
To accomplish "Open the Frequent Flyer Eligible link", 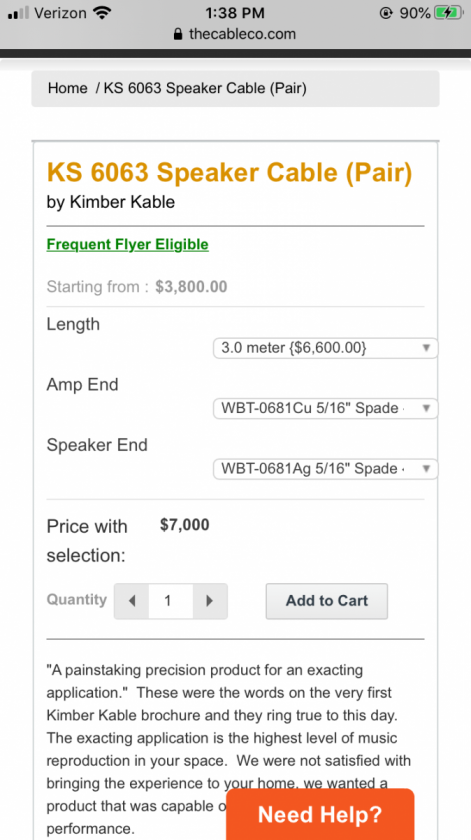I will tap(128, 245).
